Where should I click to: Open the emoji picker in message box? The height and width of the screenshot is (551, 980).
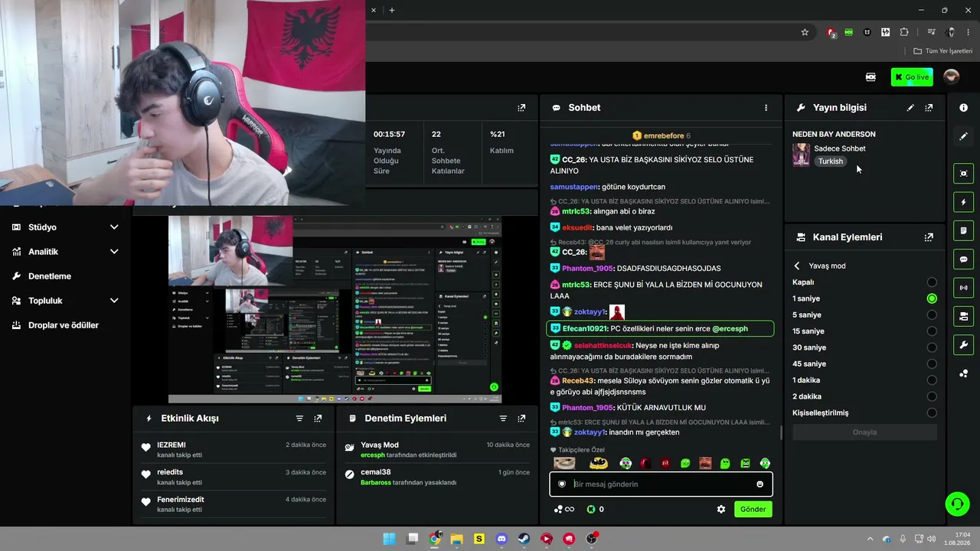(760, 484)
